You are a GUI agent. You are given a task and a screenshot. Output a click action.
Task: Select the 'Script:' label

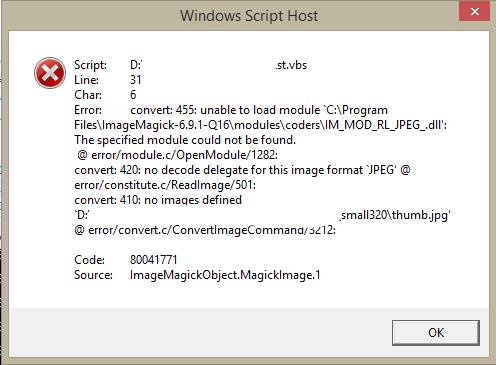click(x=90, y=65)
